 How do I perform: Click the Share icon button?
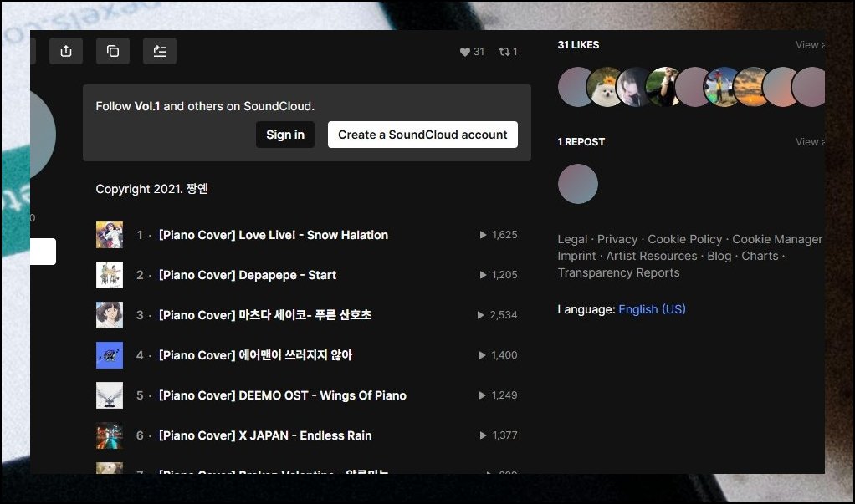click(66, 51)
